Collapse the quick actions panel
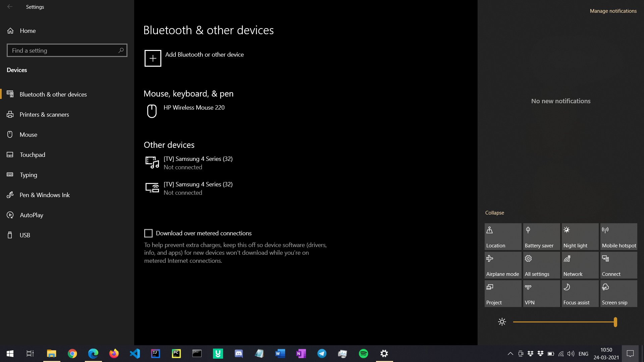The height and width of the screenshot is (362, 644). click(x=494, y=213)
